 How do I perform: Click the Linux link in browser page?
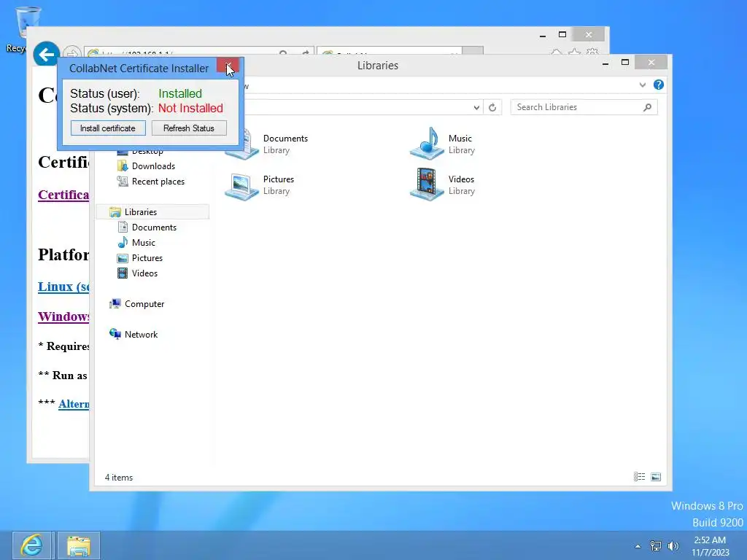[63, 287]
